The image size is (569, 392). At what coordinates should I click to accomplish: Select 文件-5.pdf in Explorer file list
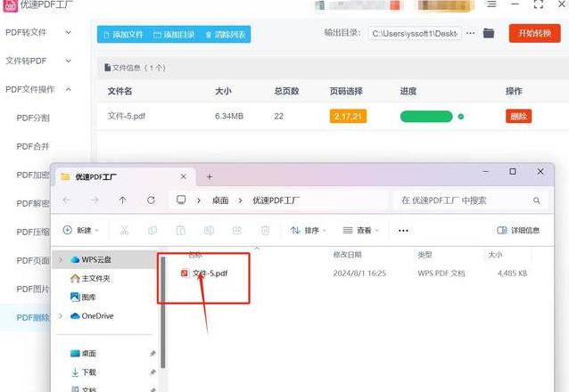coord(204,273)
